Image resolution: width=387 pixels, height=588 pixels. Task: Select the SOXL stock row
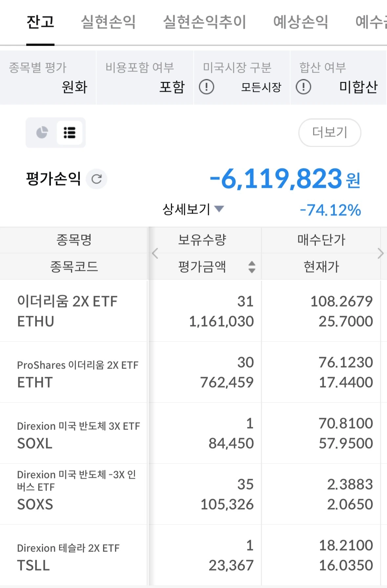pyautogui.click(x=74, y=433)
